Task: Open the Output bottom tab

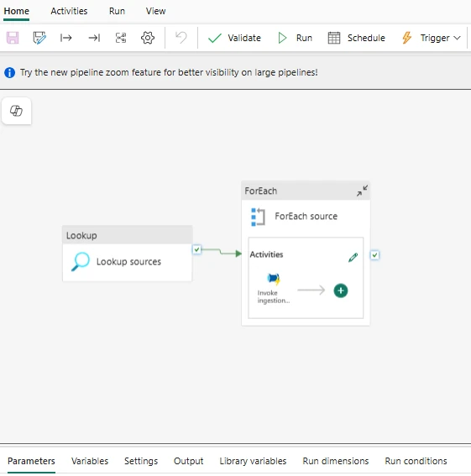Action: 189,461
